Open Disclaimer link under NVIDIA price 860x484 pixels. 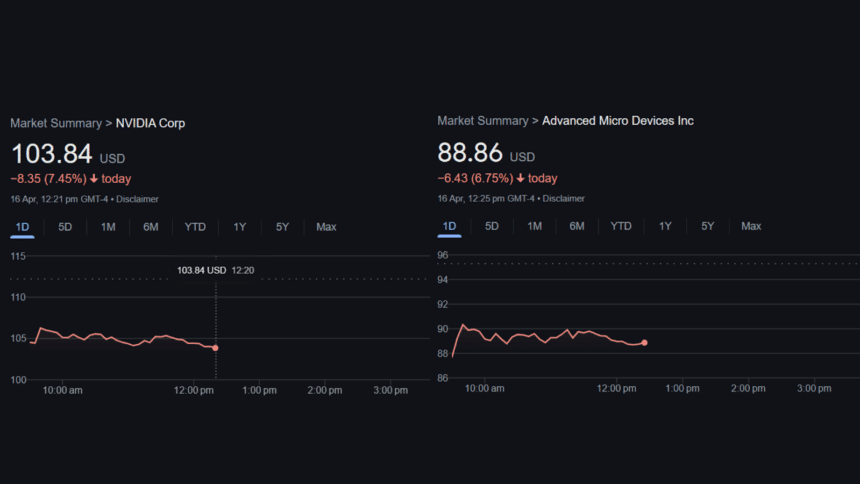coord(137,199)
